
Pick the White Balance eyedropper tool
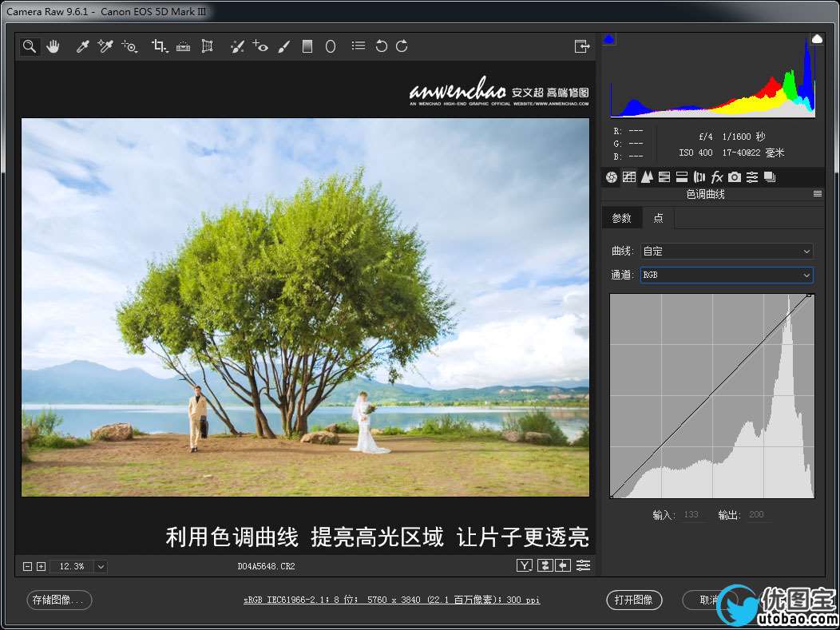point(82,46)
